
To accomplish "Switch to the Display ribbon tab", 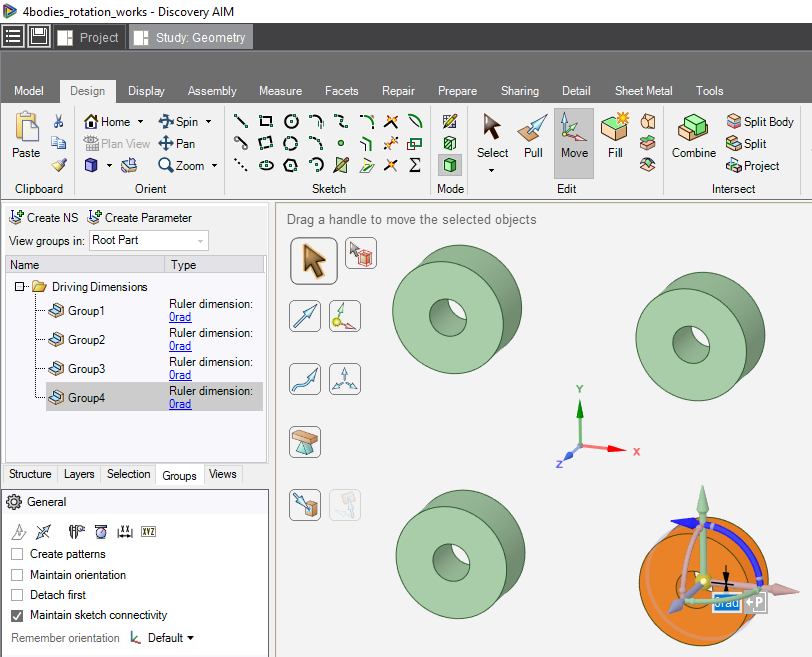I will (x=146, y=91).
